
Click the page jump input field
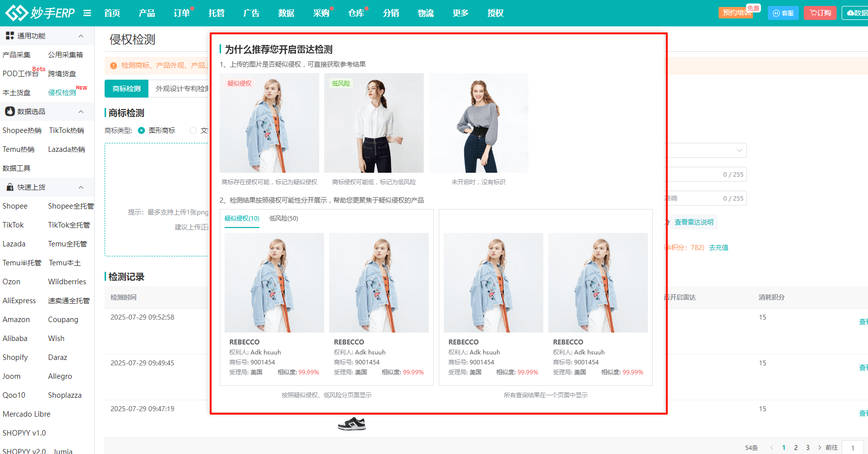pos(853,448)
